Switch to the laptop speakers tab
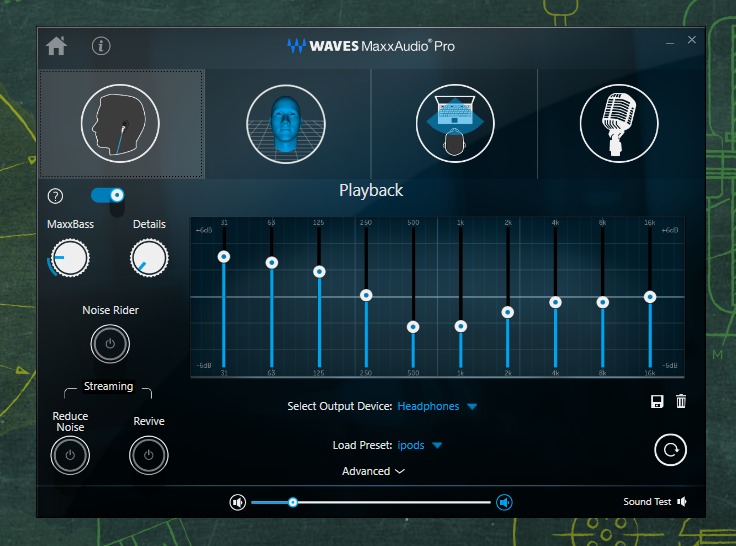Image resolution: width=736 pixels, height=546 pixels. tap(455, 123)
